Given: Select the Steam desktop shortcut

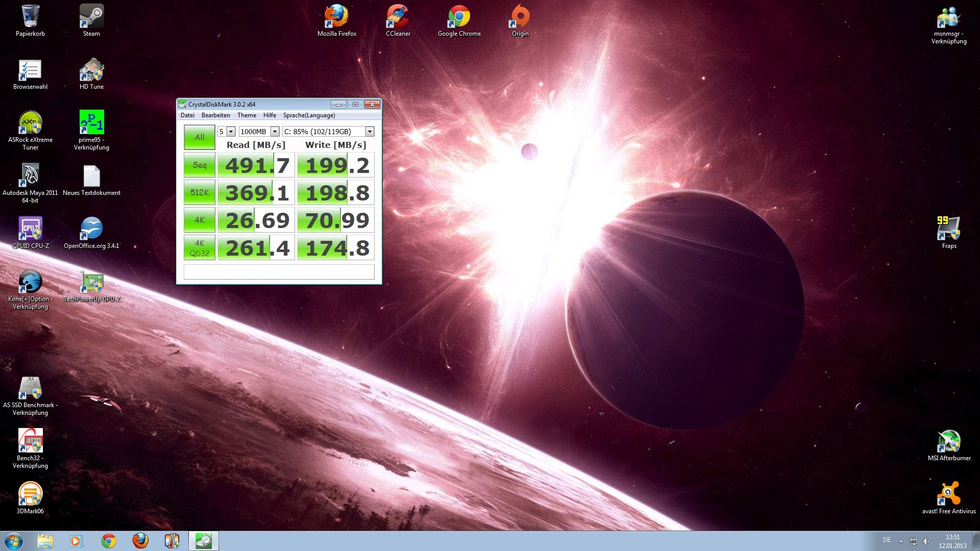Looking at the screenshot, I should point(91,20).
